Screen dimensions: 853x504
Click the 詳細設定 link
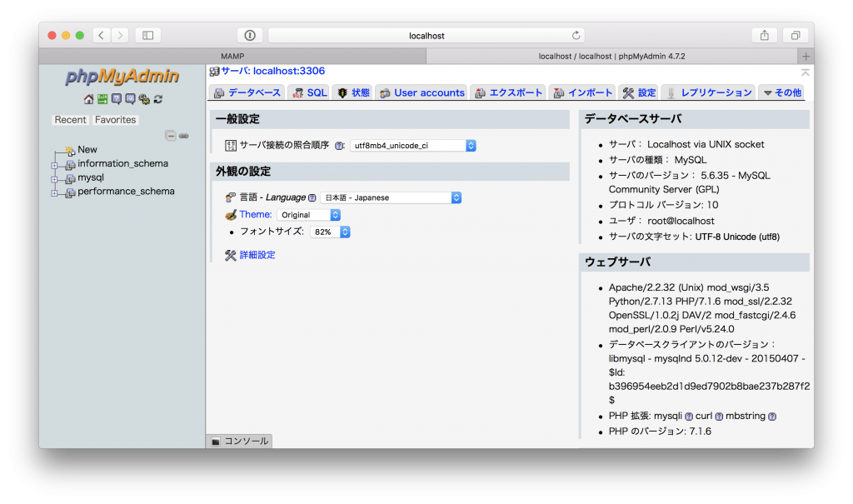coord(258,254)
